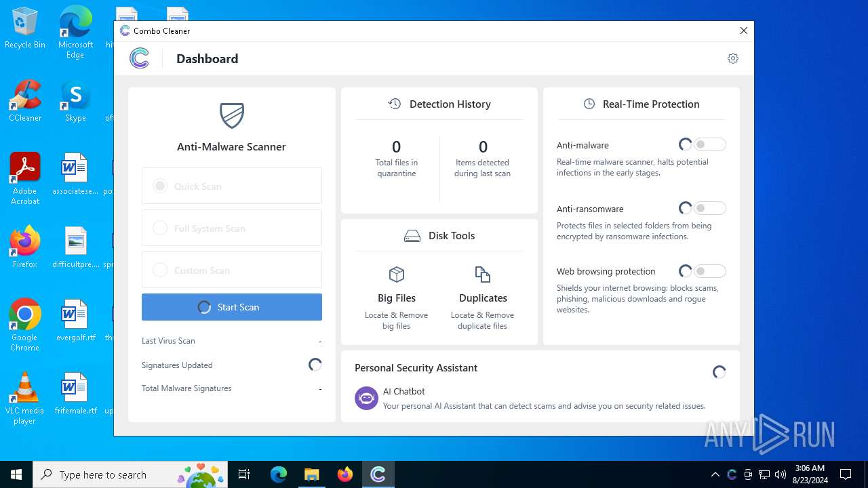Select the Full System Scan option
The height and width of the screenshot is (488, 868).
[x=232, y=228]
